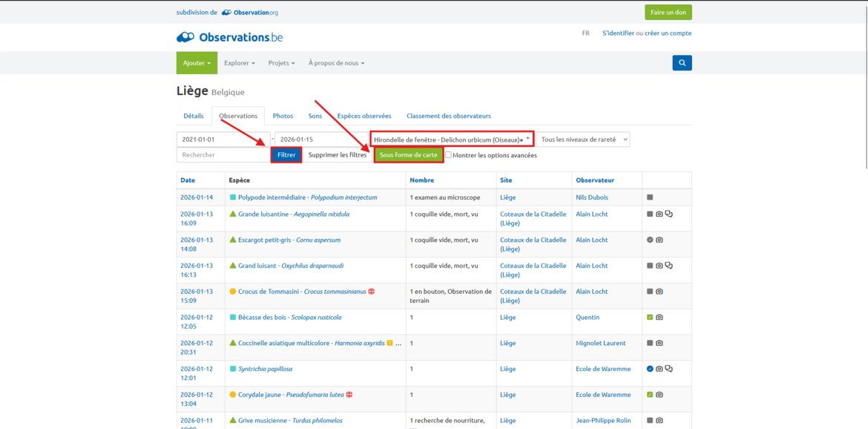Click comments icon in Grande luisantine row
This screenshot has height=429, width=868.
click(668, 214)
